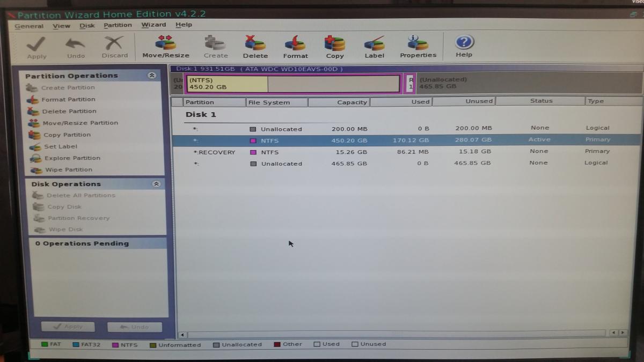Image resolution: width=644 pixels, height=362 pixels.
Task: Open the Partition menu
Action: coord(118,25)
